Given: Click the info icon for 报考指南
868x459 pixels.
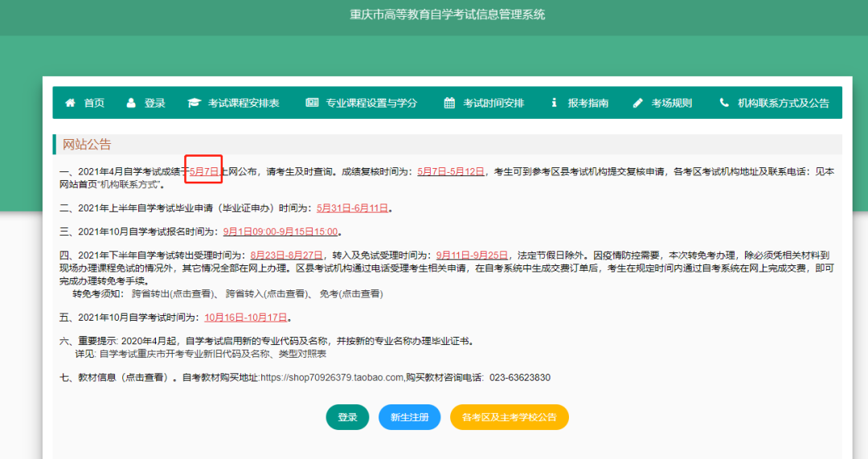Looking at the screenshot, I should (554, 103).
